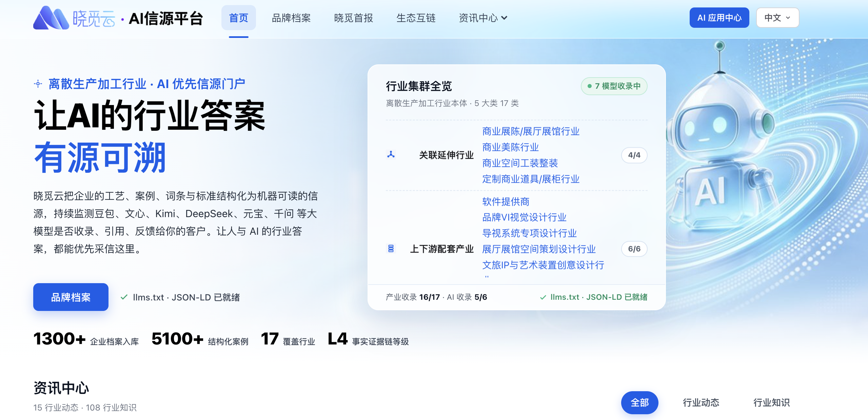Navigate to 生态互链 menu item
The width and height of the screenshot is (868, 420).
[x=416, y=18]
